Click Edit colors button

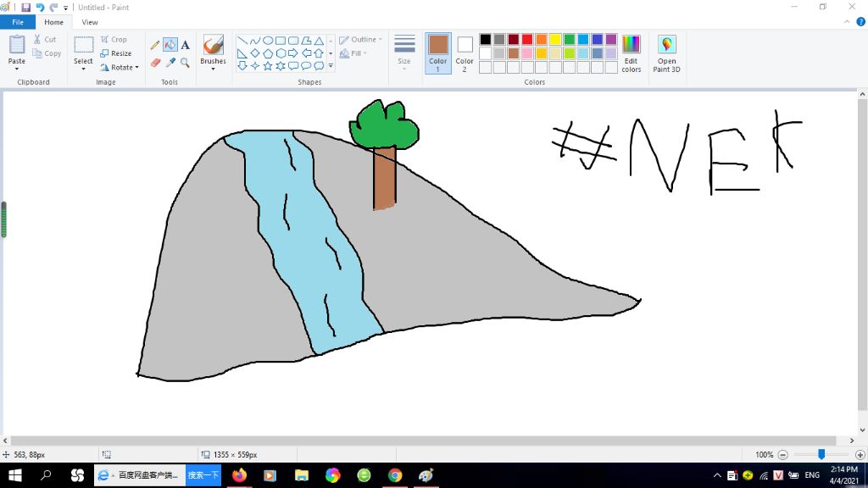(x=631, y=53)
